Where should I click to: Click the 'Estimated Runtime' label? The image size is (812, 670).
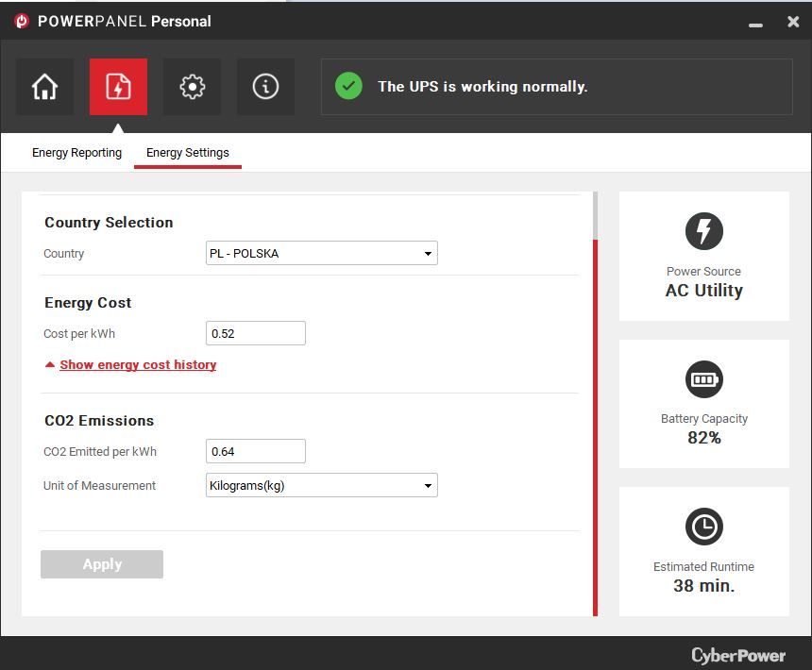click(x=703, y=566)
